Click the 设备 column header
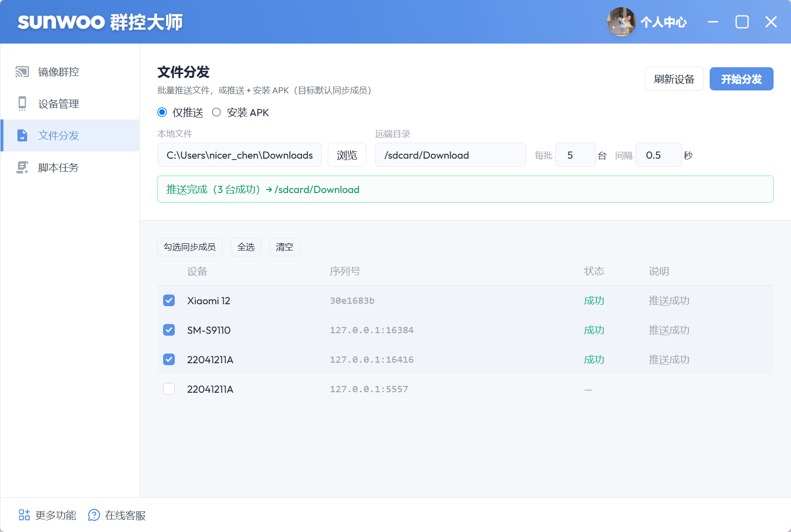791x532 pixels. (x=197, y=271)
